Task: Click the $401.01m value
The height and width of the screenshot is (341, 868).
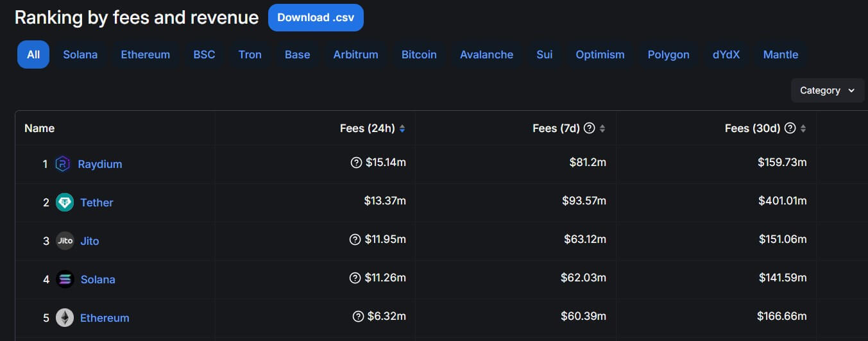Action: (782, 201)
